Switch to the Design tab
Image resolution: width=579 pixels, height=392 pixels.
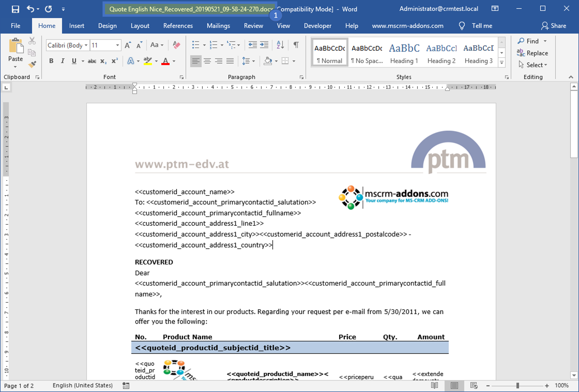click(x=107, y=26)
